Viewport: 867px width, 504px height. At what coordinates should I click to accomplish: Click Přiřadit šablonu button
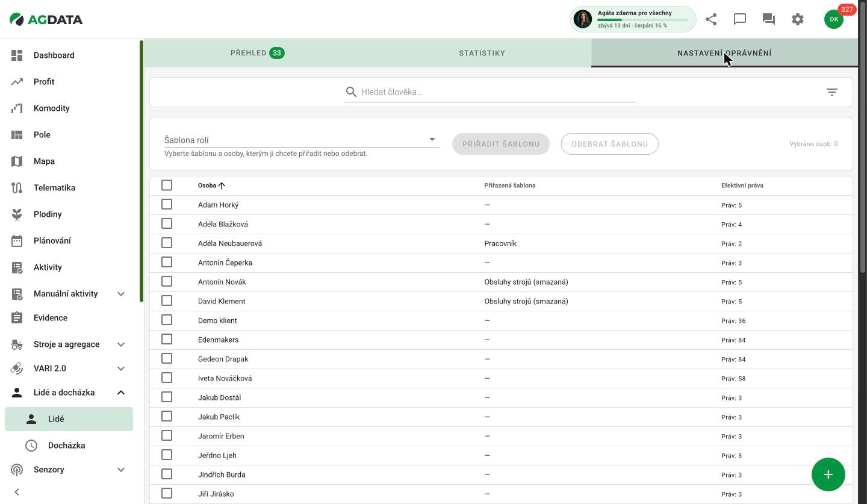pyautogui.click(x=501, y=144)
